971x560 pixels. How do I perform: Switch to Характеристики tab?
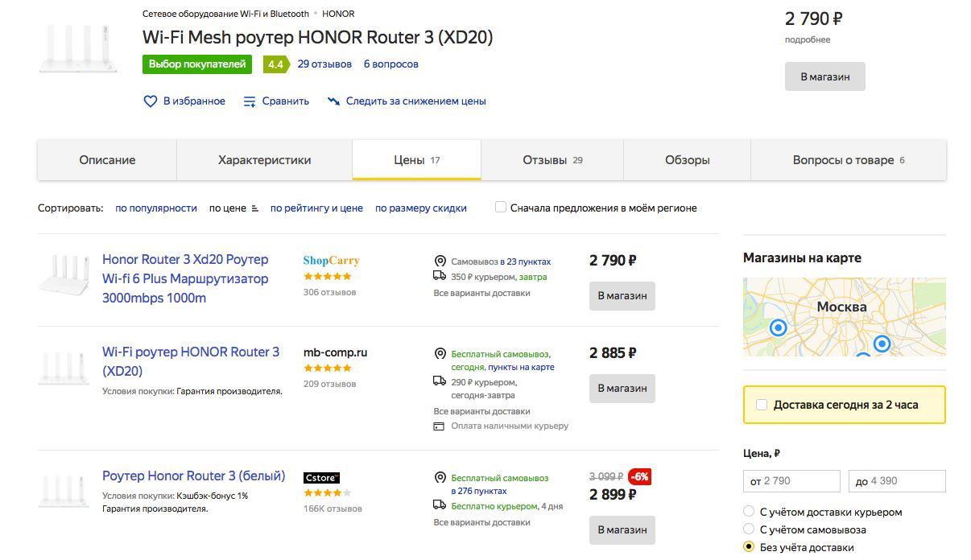[x=264, y=160]
